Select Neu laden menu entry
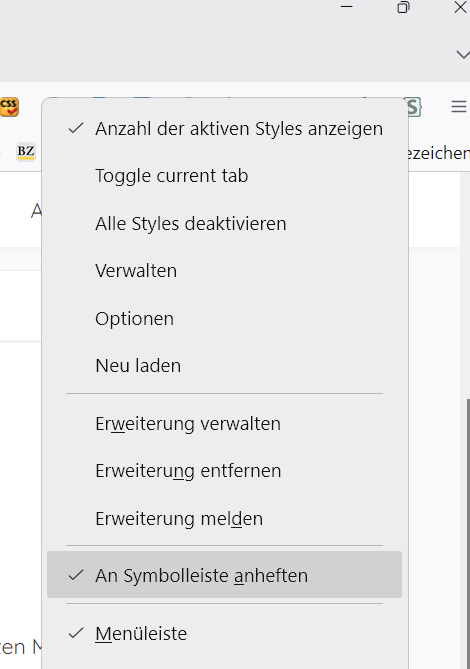This screenshot has width=470, height=669. point(224,366)
